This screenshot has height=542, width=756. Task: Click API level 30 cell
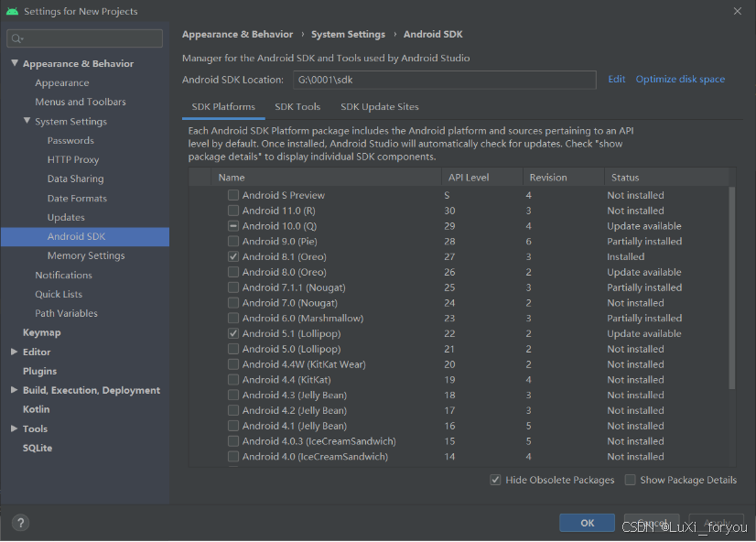449,211
